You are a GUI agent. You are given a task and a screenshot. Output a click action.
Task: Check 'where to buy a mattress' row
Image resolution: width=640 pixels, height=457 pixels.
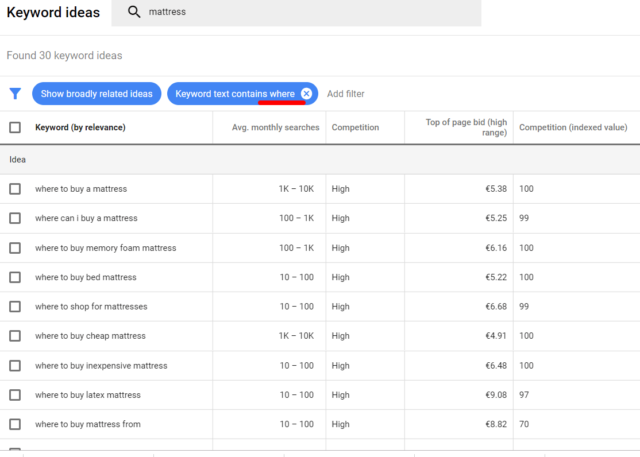[15, 189]
